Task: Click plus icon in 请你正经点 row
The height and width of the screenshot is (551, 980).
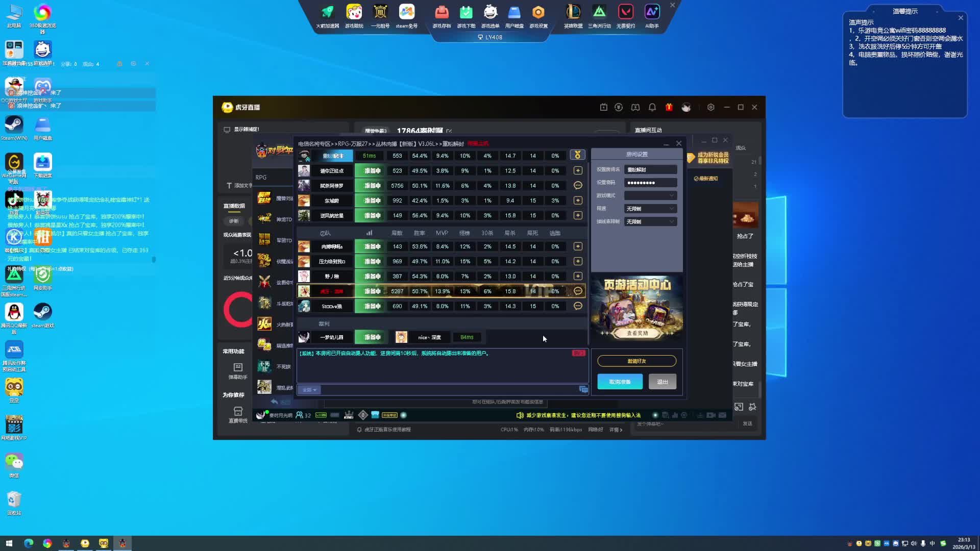Action: tap(578, 171)
